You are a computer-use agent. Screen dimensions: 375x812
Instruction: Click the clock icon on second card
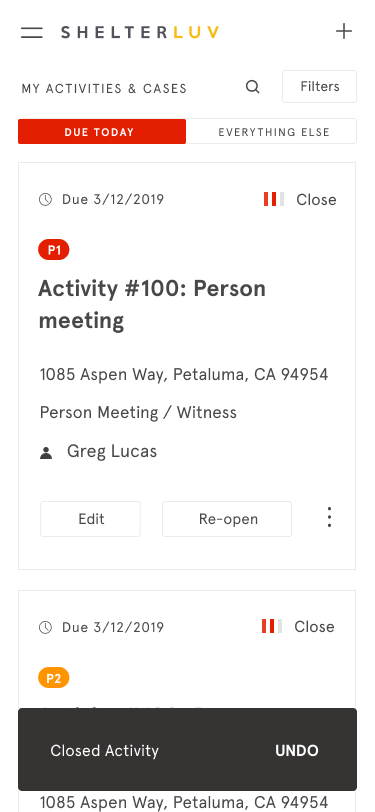46,627
